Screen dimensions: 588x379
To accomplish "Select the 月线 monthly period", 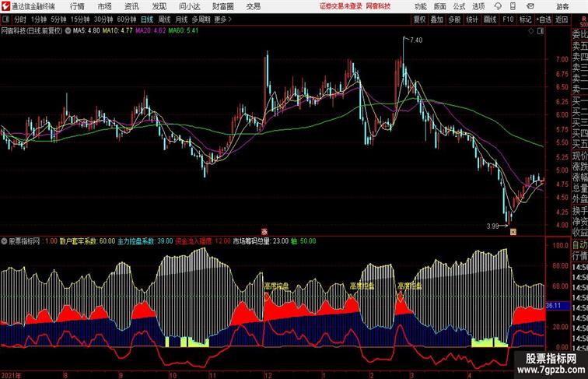I will point(181,19).
